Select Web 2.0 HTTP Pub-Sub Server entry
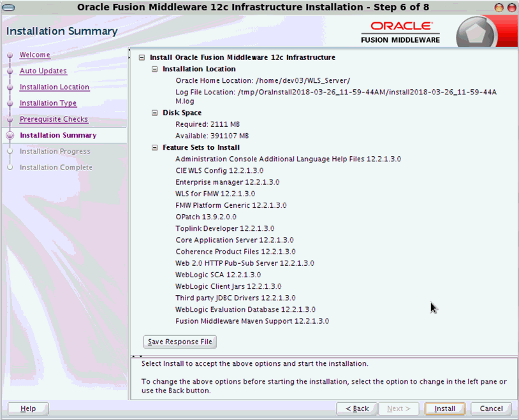Image resolution: width=519 pixels, height=420 pixels. 245,263
